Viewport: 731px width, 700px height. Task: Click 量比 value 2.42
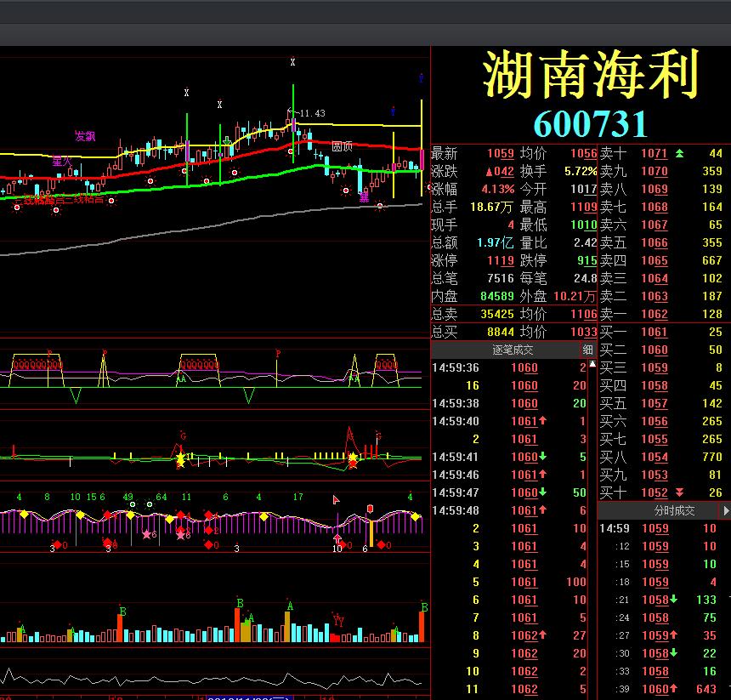click(x=585, y=242)
